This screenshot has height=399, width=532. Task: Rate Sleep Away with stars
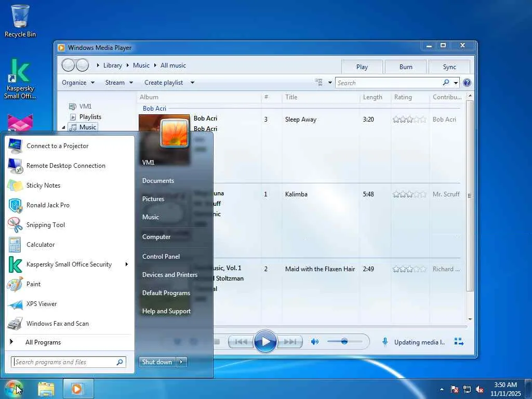(x=409, y=119)
